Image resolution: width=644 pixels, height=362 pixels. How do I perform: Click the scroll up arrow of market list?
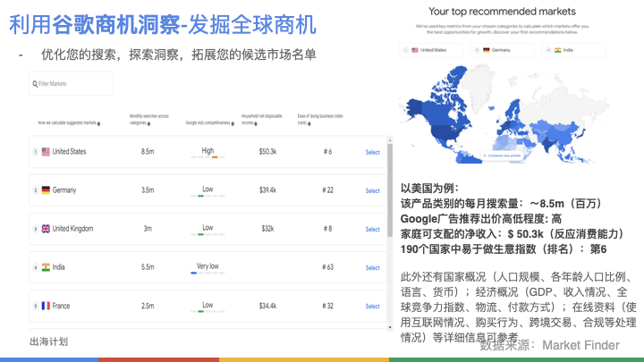(390, 140)
